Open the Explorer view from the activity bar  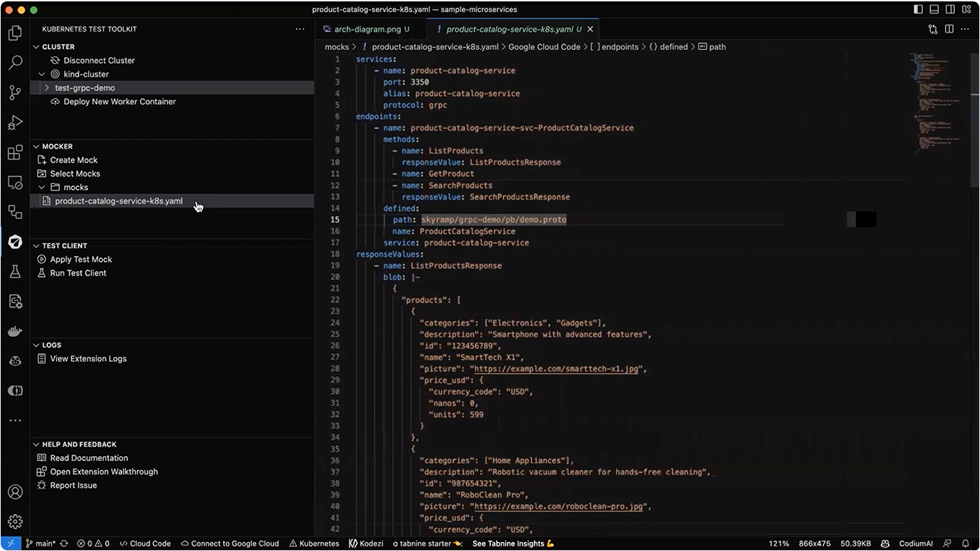(15, 33)
